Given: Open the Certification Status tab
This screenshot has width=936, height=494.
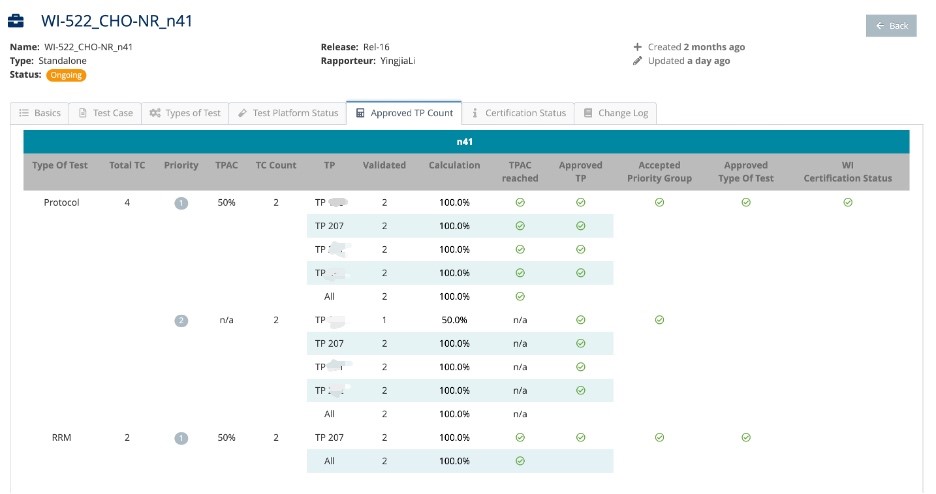Looking at the screenshot, I should click(519, 113).
